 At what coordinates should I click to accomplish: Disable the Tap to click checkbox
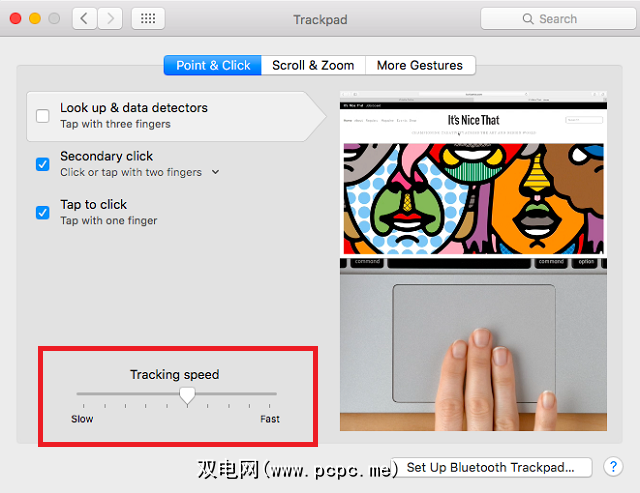coord(42,212)
